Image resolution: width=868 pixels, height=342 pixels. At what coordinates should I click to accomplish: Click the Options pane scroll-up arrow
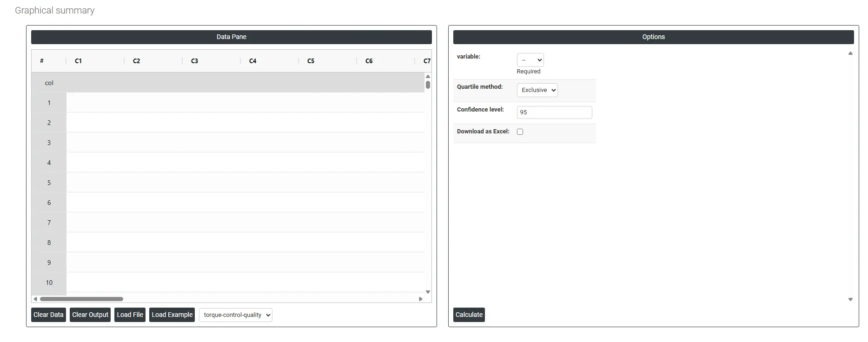click(850, 53)
